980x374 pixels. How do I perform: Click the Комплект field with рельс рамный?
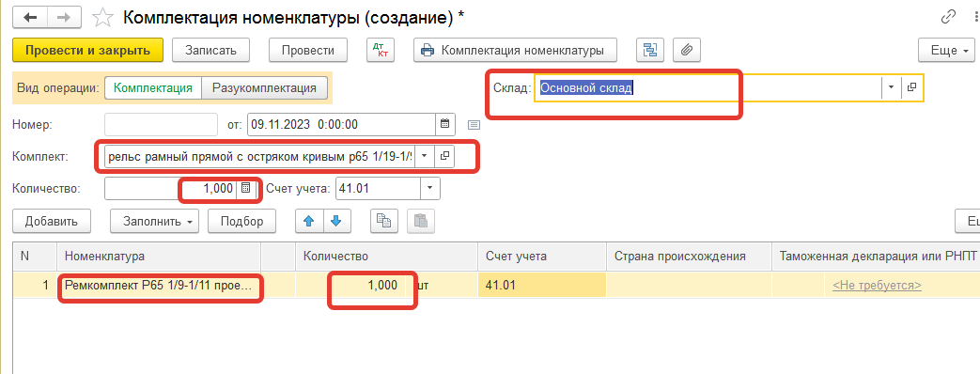[260, 156]
